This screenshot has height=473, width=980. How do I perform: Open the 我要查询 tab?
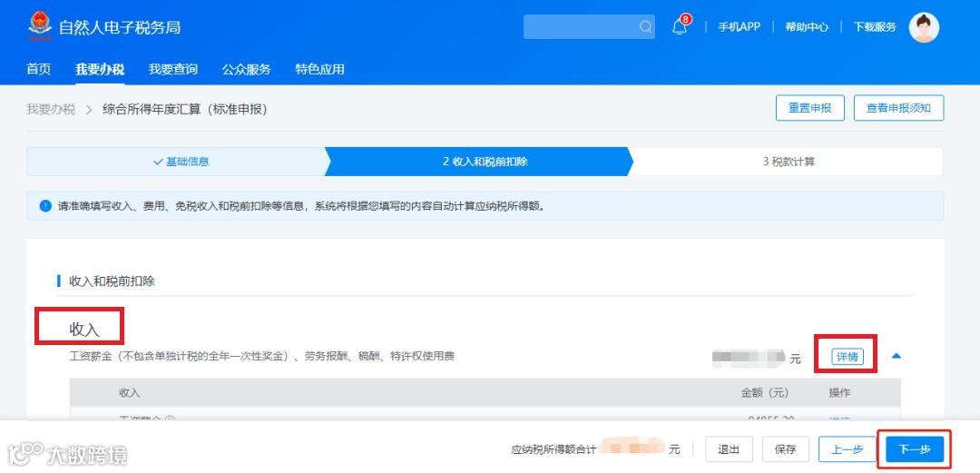[x=173, y=69]
